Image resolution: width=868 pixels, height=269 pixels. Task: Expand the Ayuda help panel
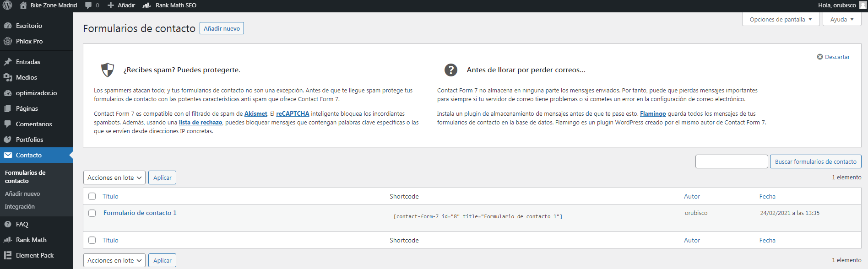(842, 19)
